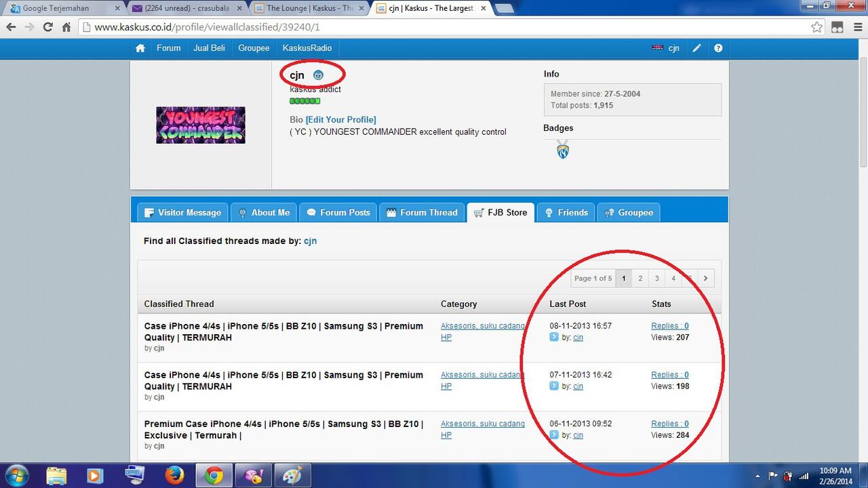This screenshot has width=868, height=488.
Task: Click the Youngest Commander avatar image
Action: tap(200, 125)
